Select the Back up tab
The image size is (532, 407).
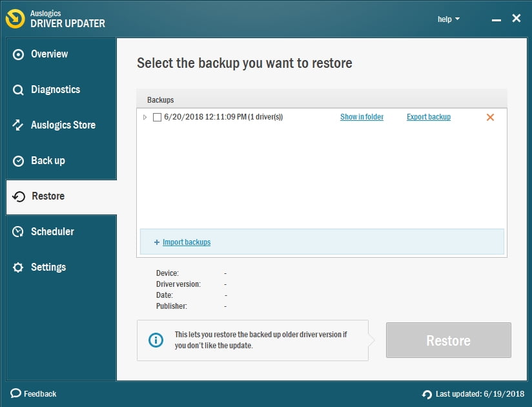(61, 161)
